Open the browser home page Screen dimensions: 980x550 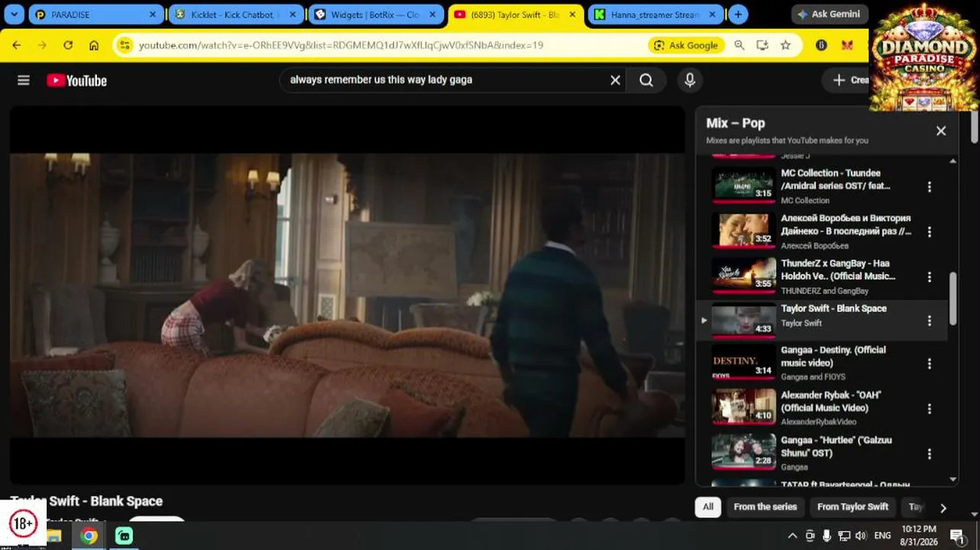[94, 45]
